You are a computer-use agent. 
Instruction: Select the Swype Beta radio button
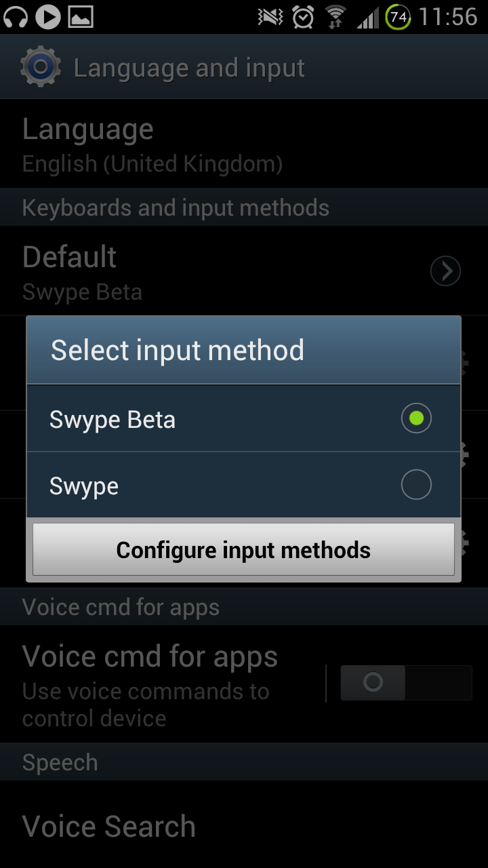tap(416, 418)
